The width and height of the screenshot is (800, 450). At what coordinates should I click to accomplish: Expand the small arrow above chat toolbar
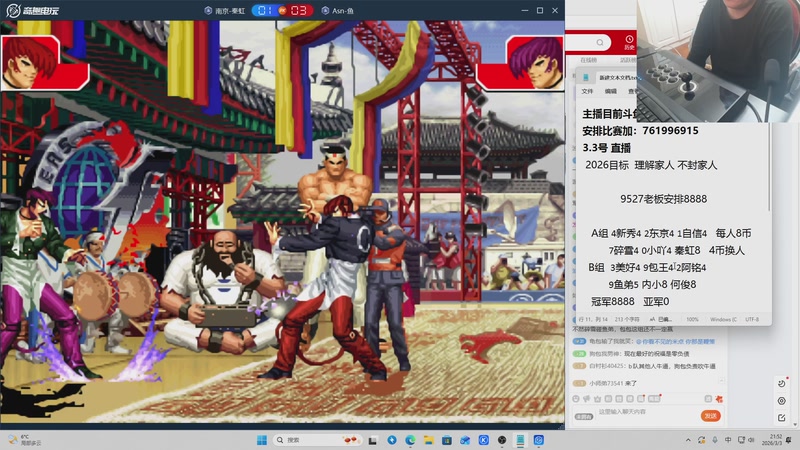pos(721,381)
